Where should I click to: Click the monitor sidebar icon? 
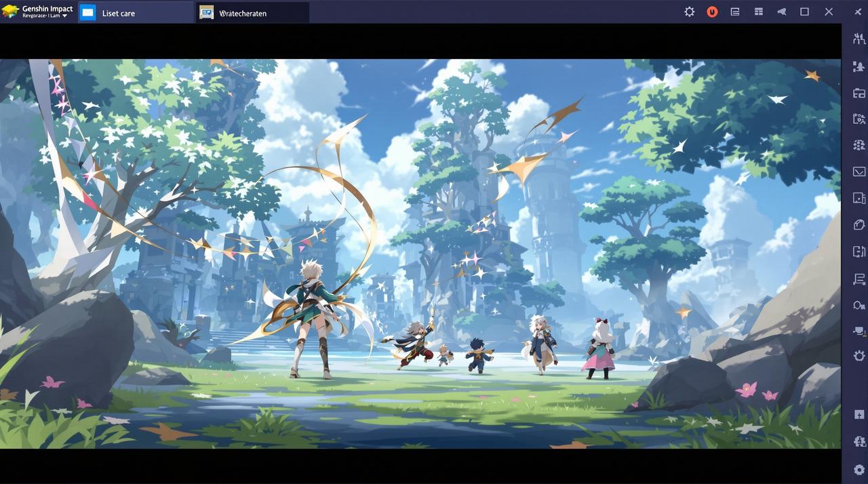pos(859,331)
